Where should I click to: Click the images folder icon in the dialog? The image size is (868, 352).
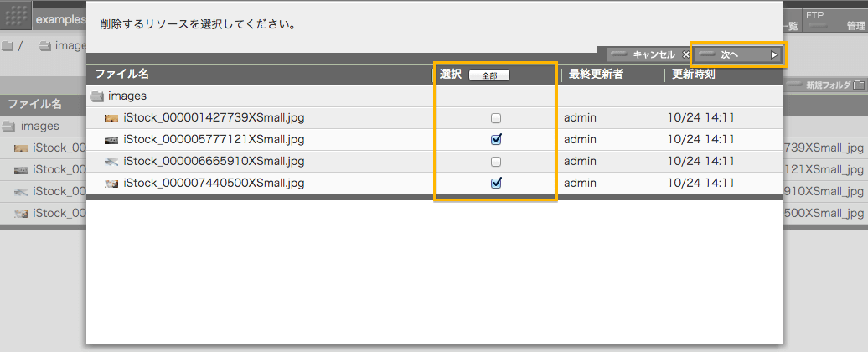pyautogui.click(x=97, y=96)
